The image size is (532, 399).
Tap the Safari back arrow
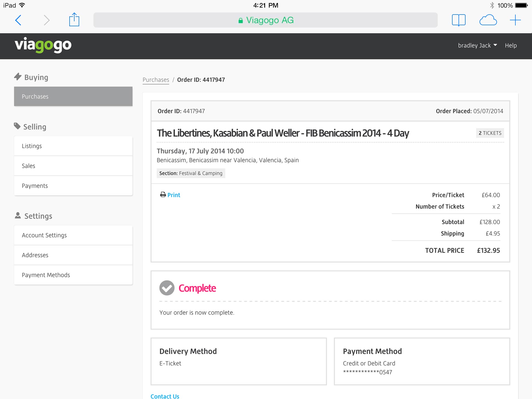[18, 20]
